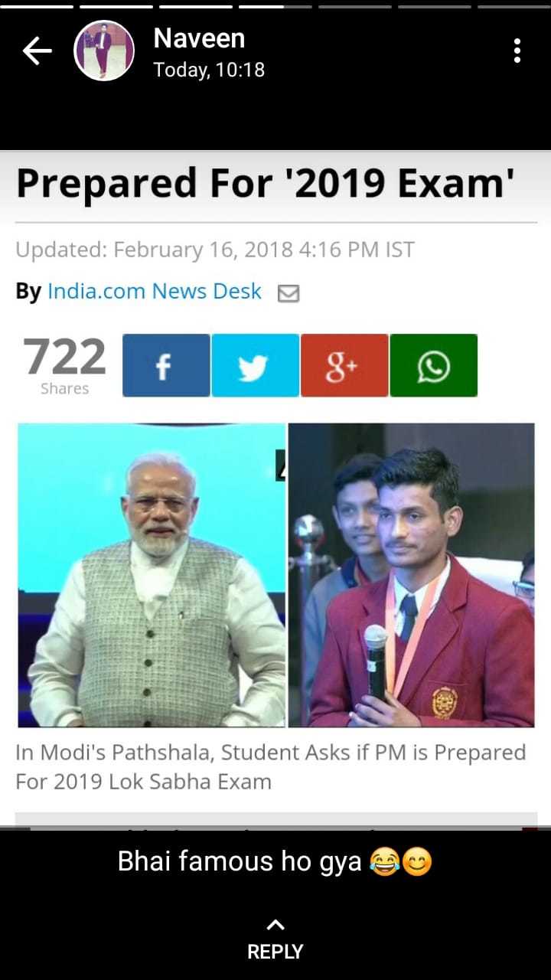The width and height of the screenshot is (551, 980).
Task: Click the email envelope icon near author
Action: tap(288, 293)
